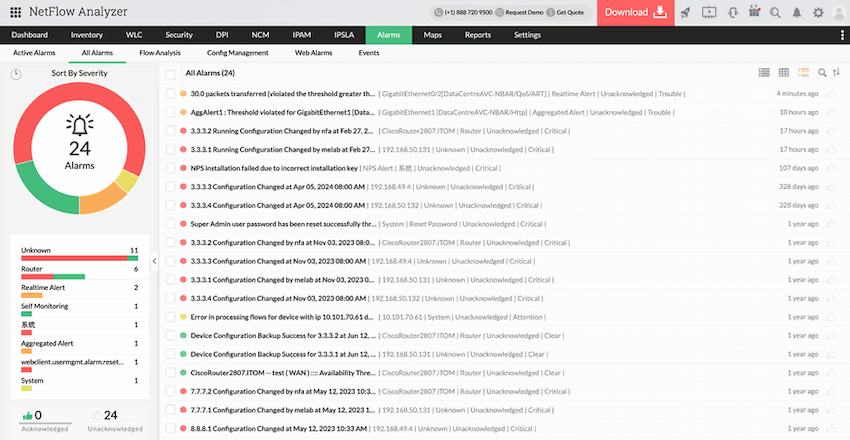
Task: Click the user profile avatar icon
Action: pos(839,12)
